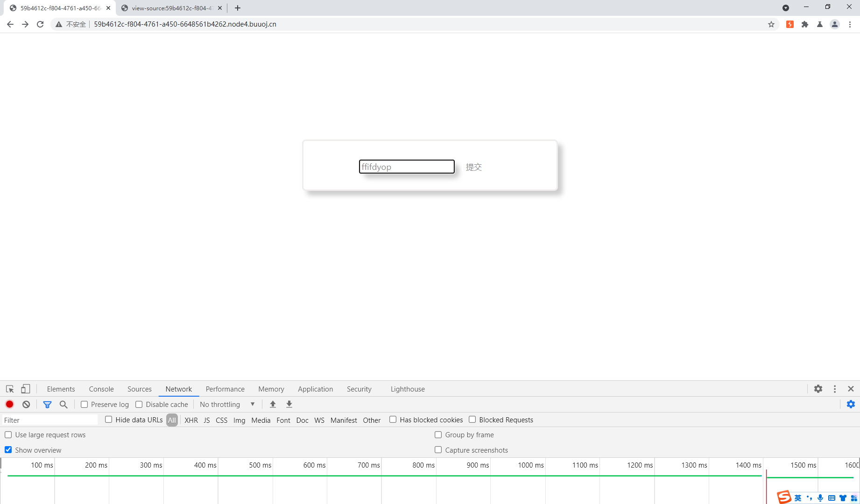Bookmark this page with star icon
860x504 pixels.
pos(771,24)
